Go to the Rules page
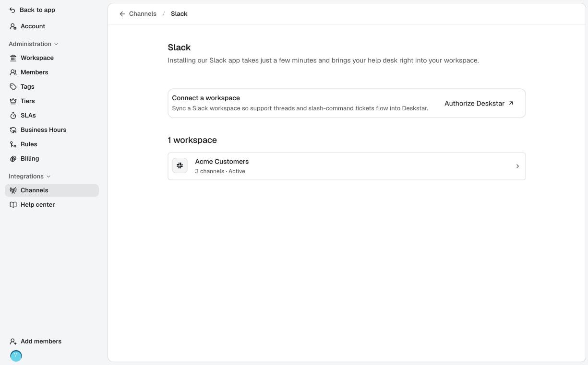 pyautogui.click(x=52, y=144)
